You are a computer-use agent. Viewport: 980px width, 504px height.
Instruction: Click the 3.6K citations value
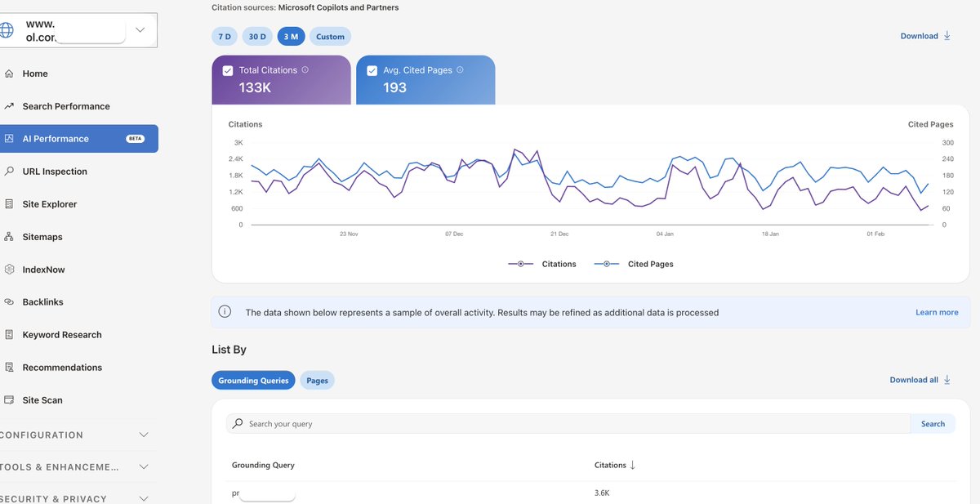(x=603, y=493)
